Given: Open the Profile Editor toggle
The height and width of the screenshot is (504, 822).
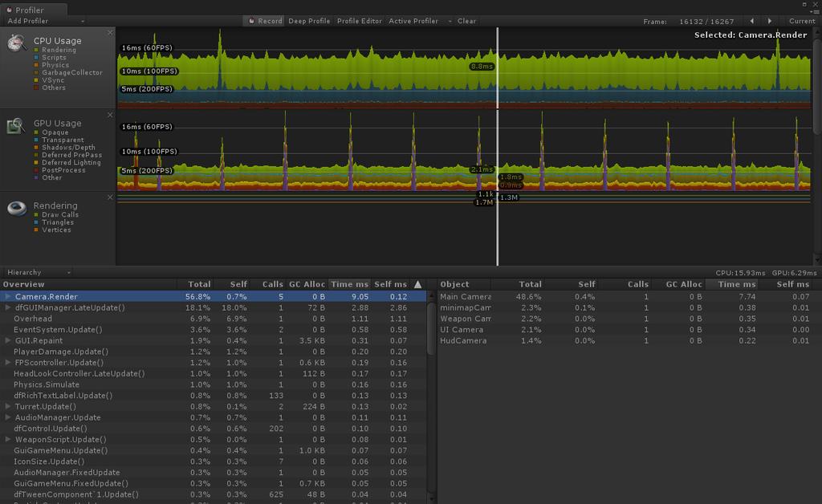Looking at the screenshot, I should point(359,21).
